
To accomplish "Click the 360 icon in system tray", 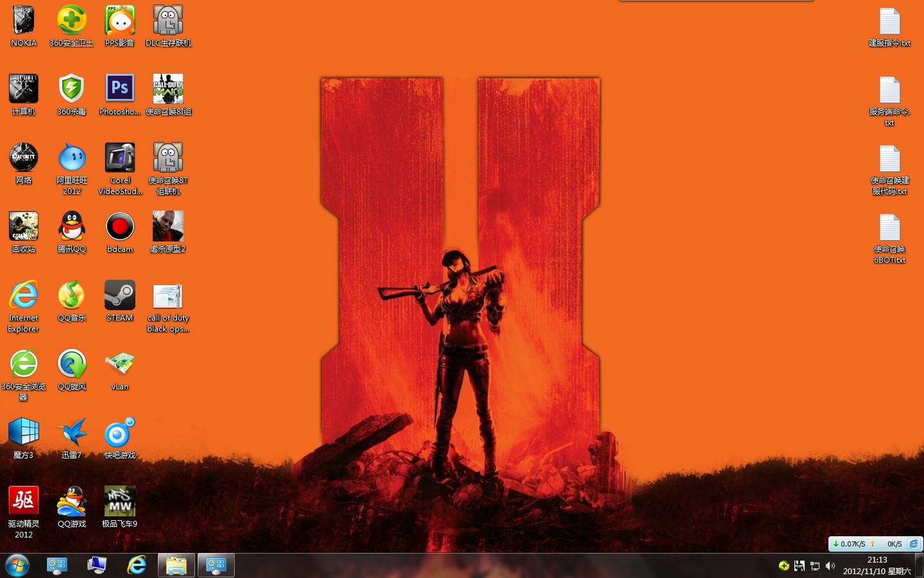I will click(783, 566).
